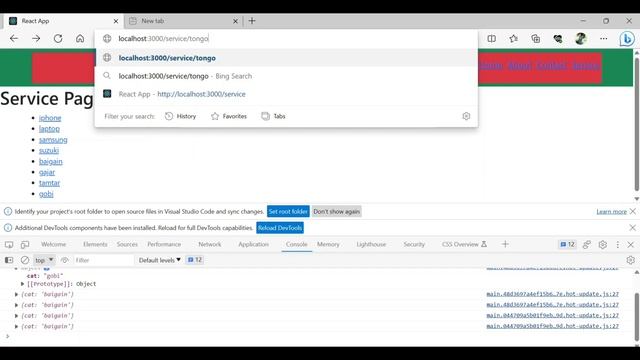This screenshot has width=640, height=360.
Task: Show the console sidebar
Action: (x=9, y=260)
